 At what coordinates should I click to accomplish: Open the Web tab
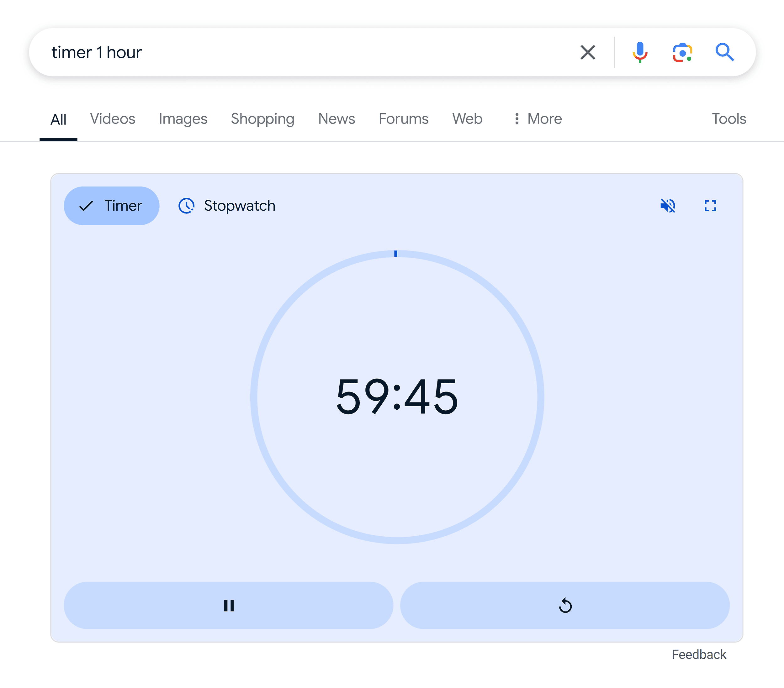467,119
